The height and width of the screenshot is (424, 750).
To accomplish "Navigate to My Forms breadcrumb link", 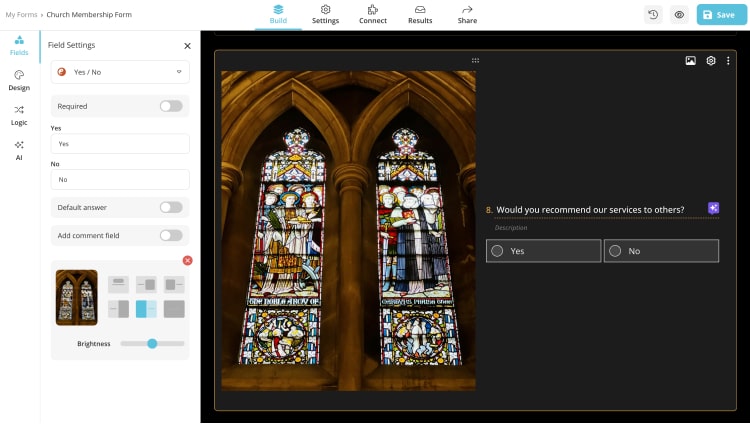I will [x=19, y=15].
